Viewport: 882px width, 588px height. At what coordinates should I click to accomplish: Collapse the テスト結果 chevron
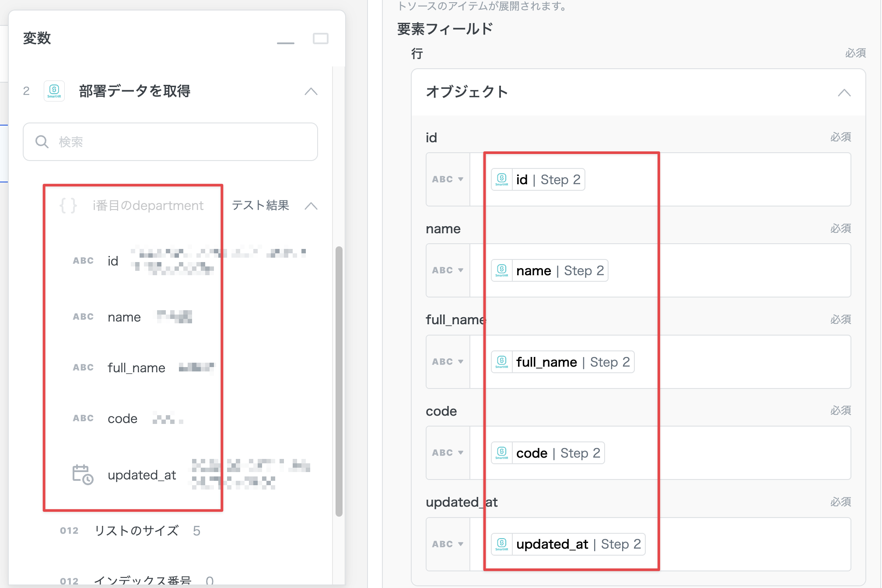pyautogui.click(x=311, y=206)
